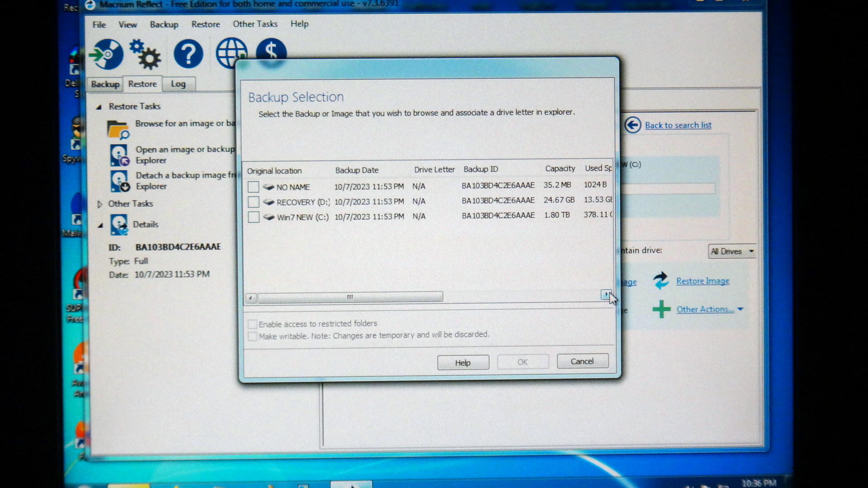868x488 pixels.
Task: Check the RECOVERY (D:) partition checkbox
Action: (254, 202)
